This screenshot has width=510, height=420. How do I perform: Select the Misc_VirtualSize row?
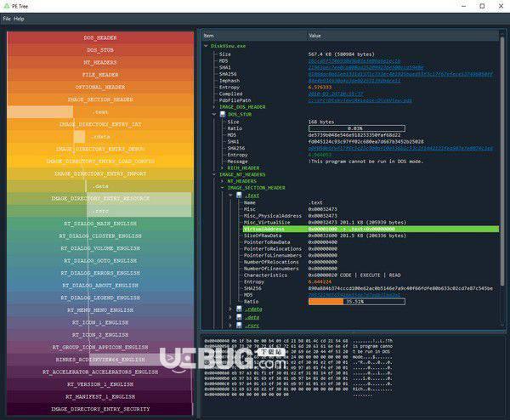tap(371, 222)
